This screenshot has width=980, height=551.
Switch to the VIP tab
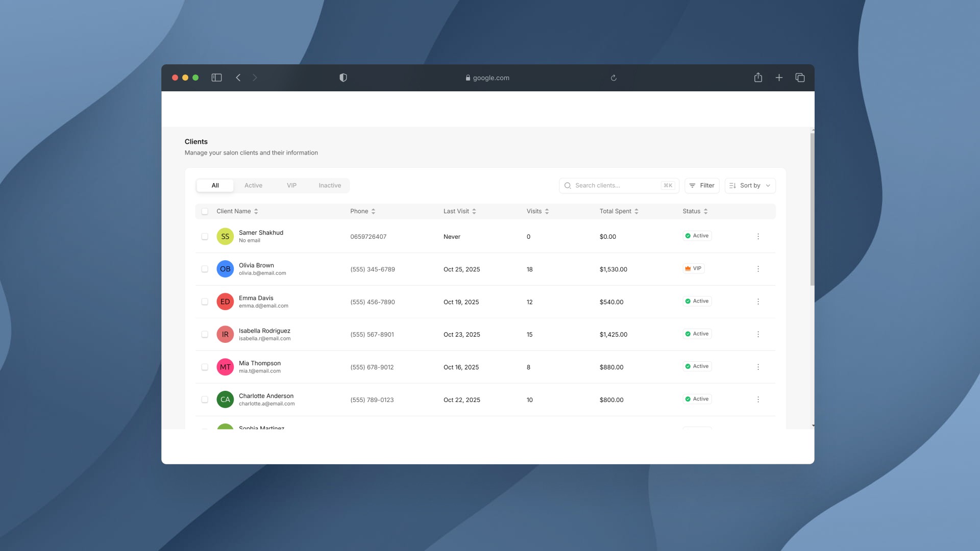[291, 186]
